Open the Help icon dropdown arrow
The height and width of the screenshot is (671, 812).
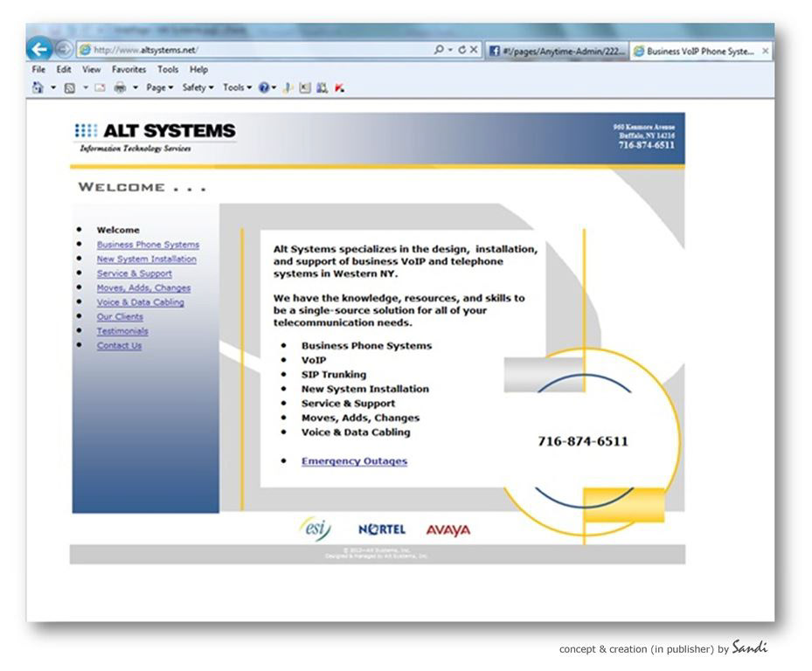pos(274,88)
